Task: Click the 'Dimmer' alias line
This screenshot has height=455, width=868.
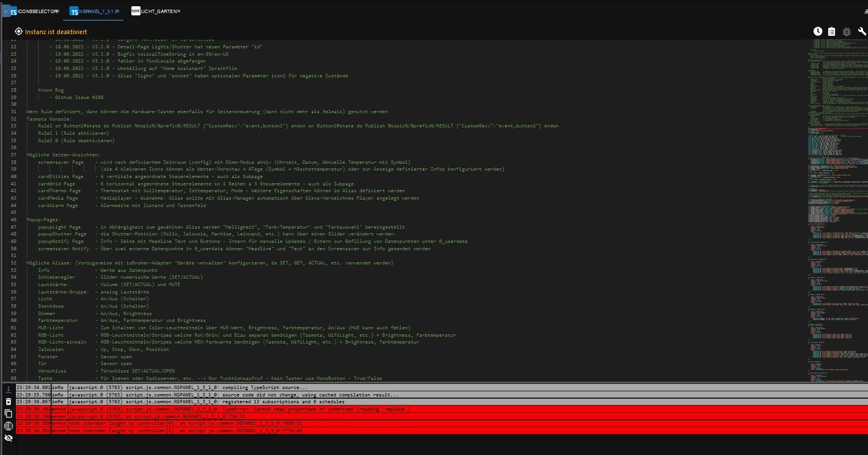Action: click(95, 313)
